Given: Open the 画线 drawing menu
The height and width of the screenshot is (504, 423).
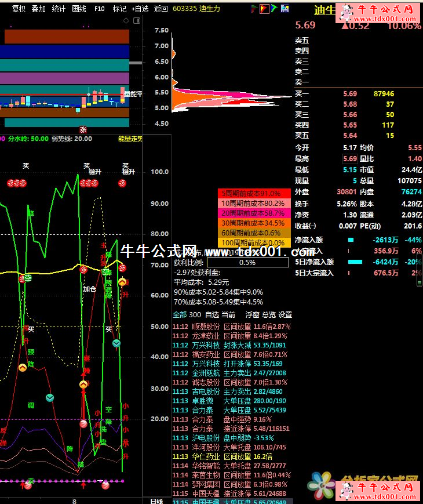Looking at the screenshot, I should (x=79, y=9).
